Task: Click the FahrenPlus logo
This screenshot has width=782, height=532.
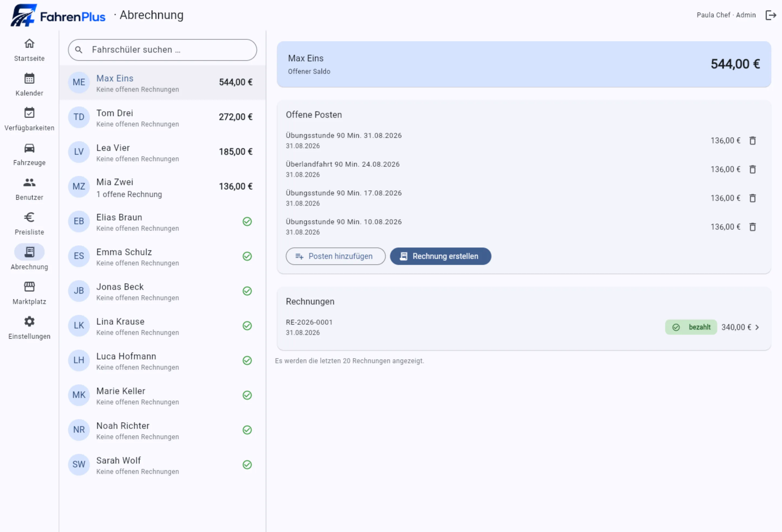Action: tap(58, 15)
